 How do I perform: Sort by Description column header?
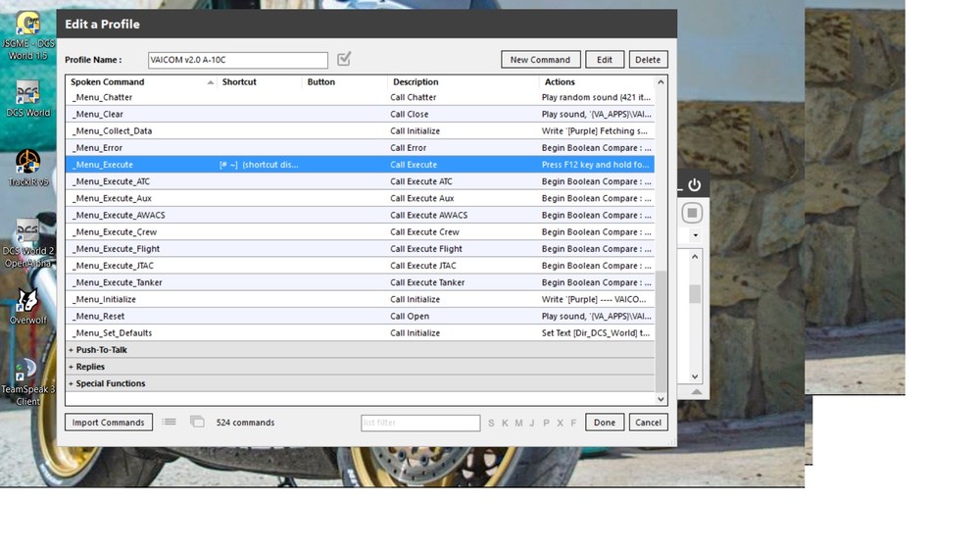(x=464, y=82)
